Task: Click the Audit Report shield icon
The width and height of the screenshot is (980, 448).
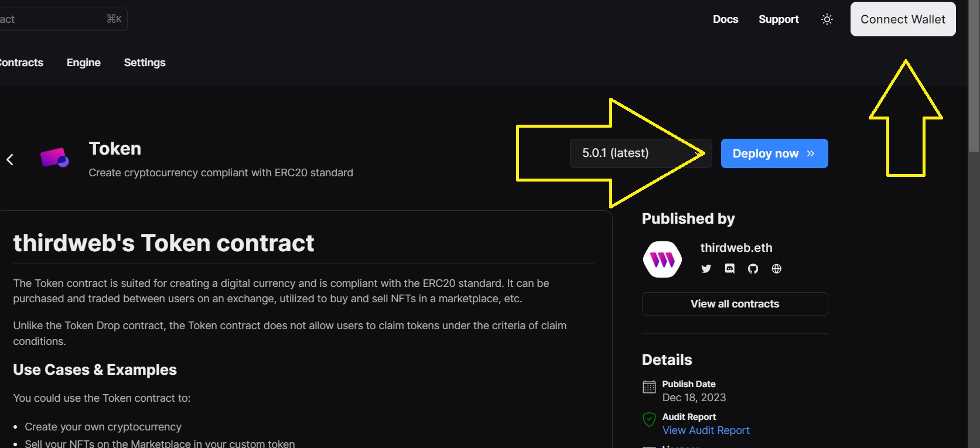Action: 649,419
